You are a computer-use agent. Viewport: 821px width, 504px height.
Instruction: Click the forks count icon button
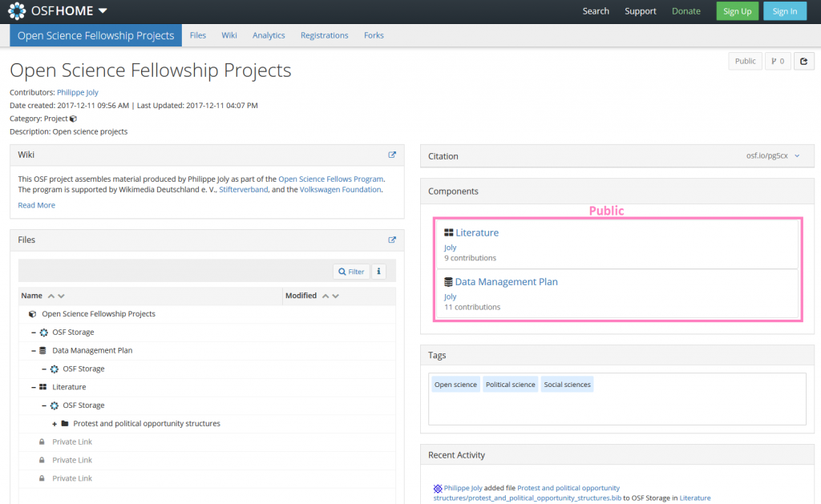point(778,61)
